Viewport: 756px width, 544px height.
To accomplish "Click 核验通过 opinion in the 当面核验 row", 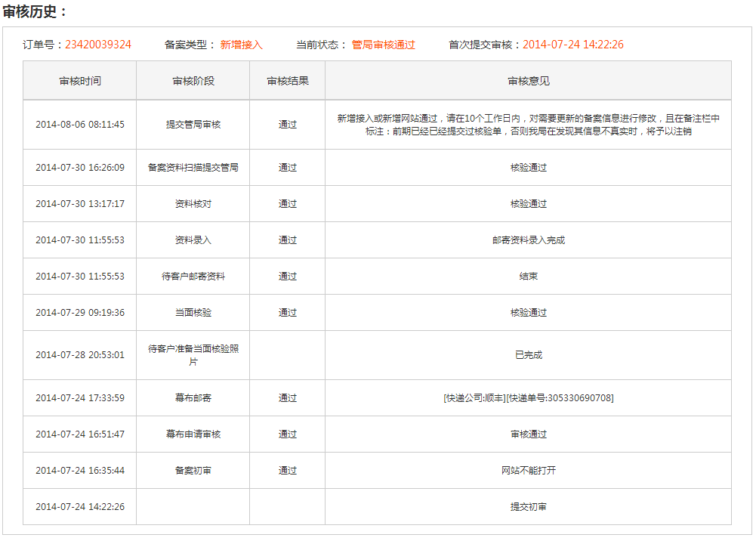I will point(529,313).
